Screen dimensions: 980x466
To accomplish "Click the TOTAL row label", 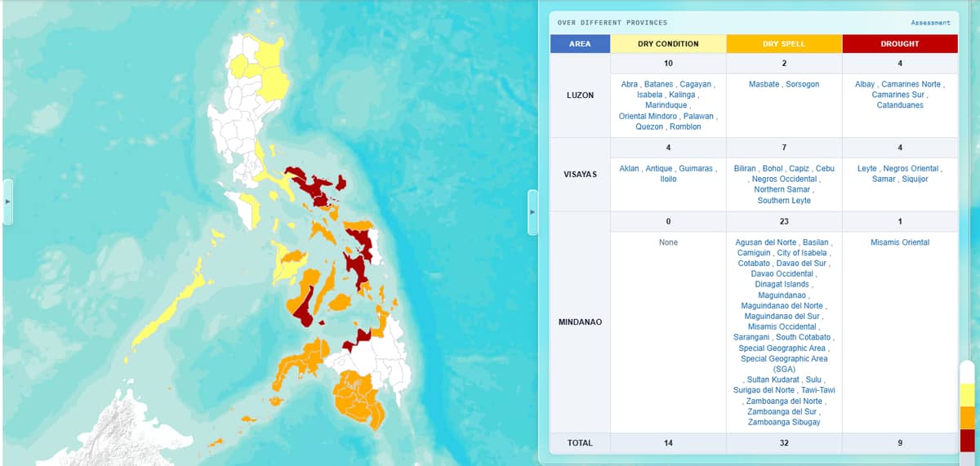I will (580, 443).
